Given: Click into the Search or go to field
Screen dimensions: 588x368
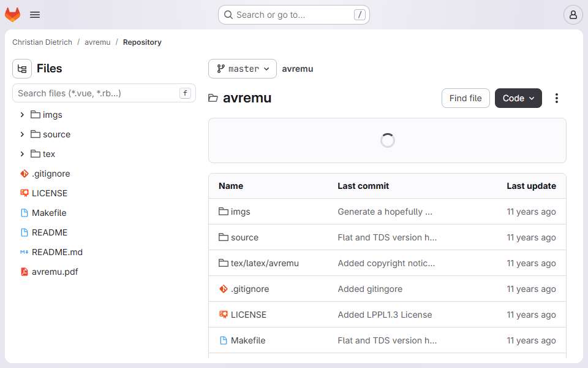Looking at the screenshot, I should 293,15.
